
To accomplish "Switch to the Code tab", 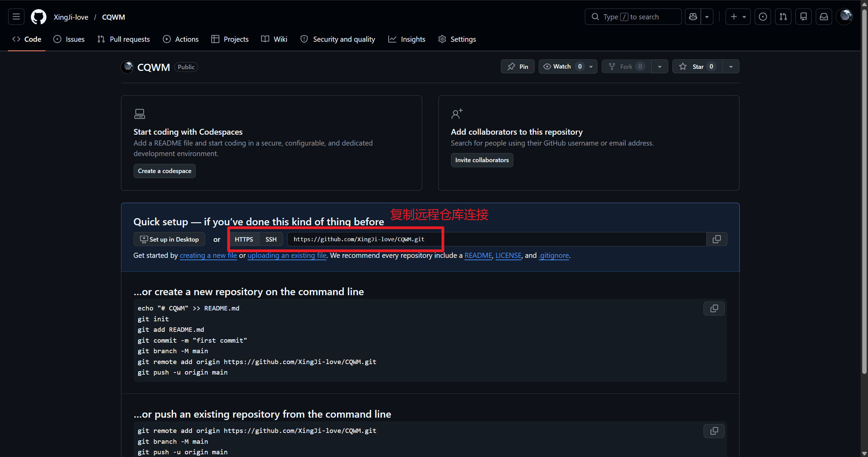I will (27, 39).
